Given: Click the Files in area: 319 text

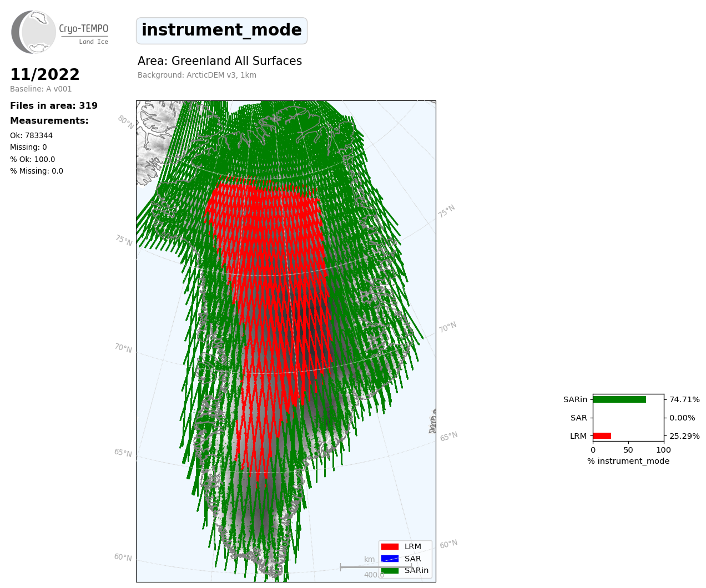Looking at the screenshot, I should 54,106.
